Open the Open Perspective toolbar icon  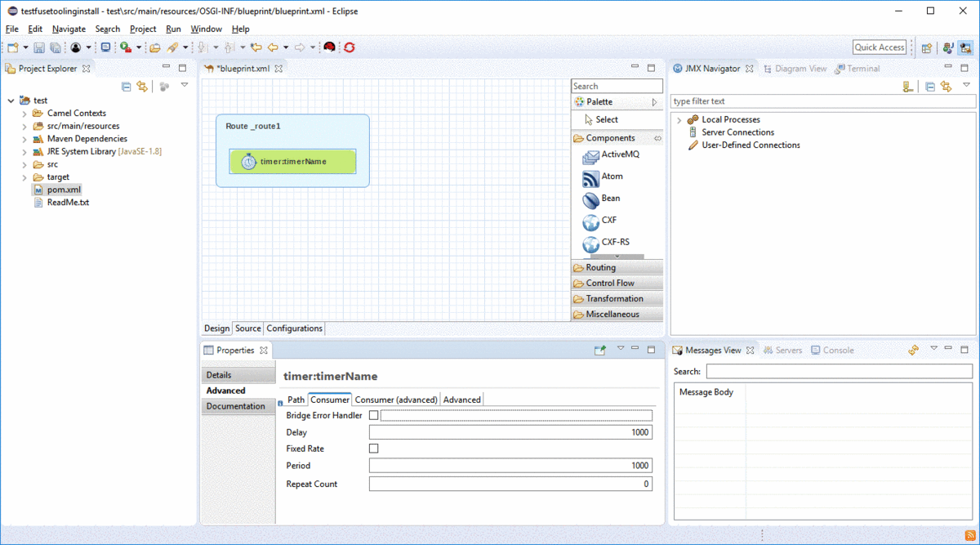click(x=927, y=47)
